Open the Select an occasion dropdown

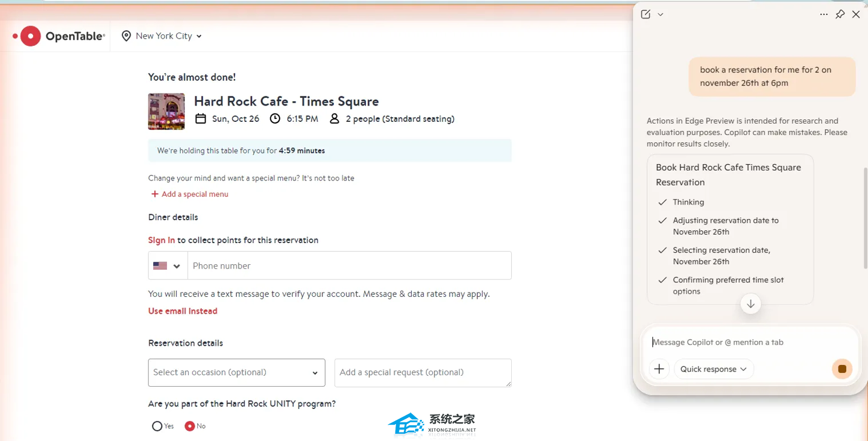click(237, 373)
